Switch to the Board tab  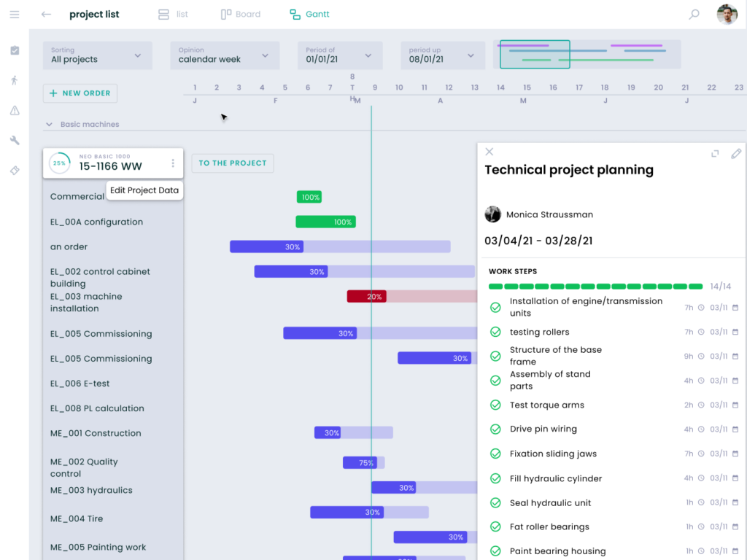pos(241,14)
